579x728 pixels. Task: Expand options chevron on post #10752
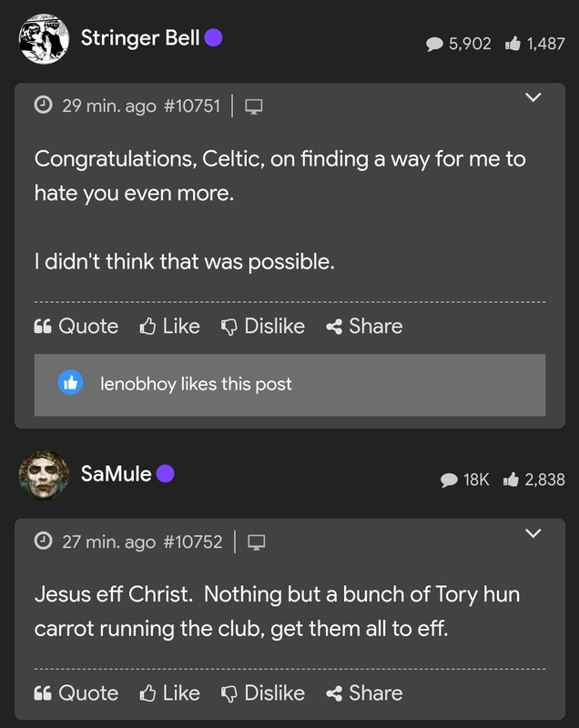tap(533, 533)
